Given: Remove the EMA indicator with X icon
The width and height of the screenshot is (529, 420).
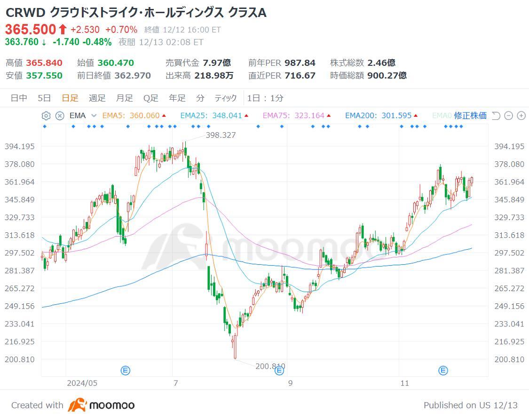Looking at the screenshot, I should point(60,116).
